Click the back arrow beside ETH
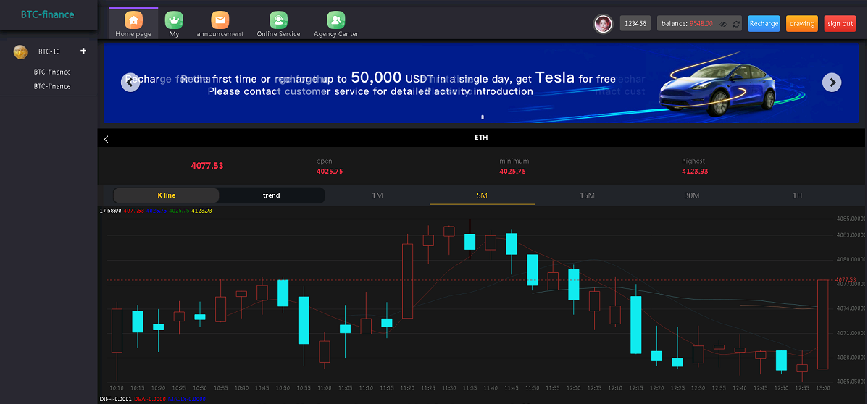Viewport: 868px width, 404px height. tap(107, 139)
